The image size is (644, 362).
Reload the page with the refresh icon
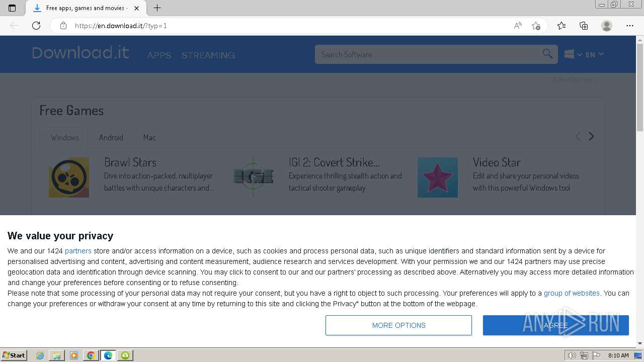36,26
